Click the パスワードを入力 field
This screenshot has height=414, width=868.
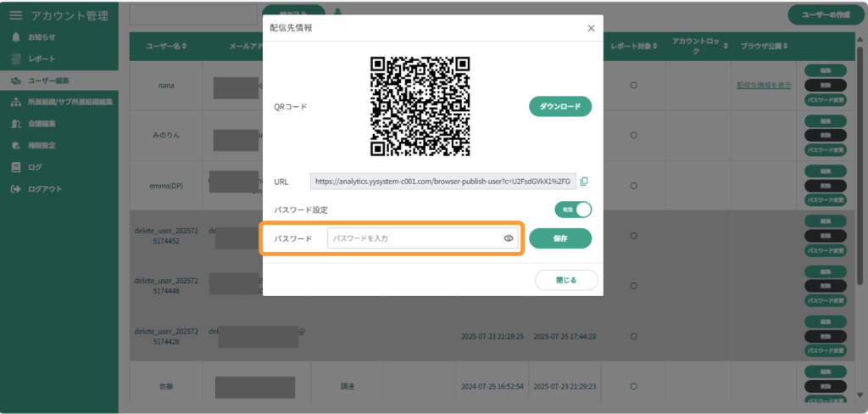[422, 238]
